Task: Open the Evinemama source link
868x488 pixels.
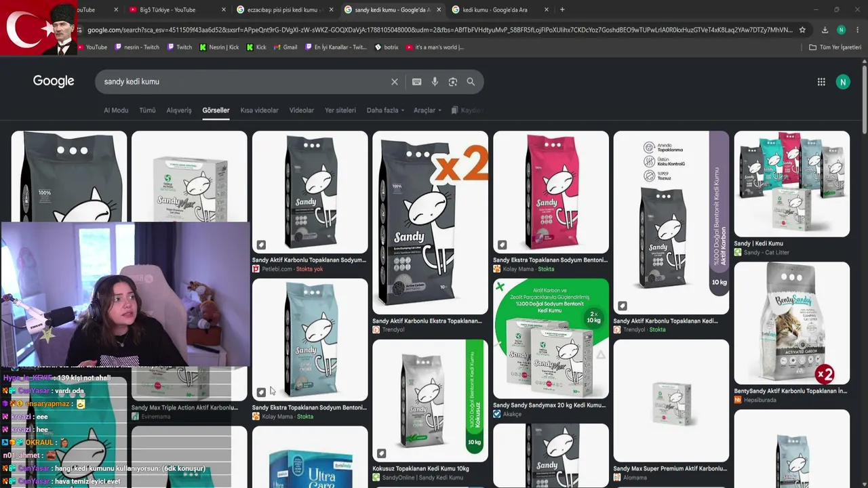Action: pyautogui.click(x=151, y=417)
